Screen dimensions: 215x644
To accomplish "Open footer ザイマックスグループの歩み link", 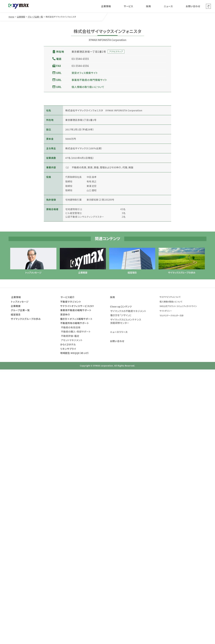I will click(x=25, y=319).
